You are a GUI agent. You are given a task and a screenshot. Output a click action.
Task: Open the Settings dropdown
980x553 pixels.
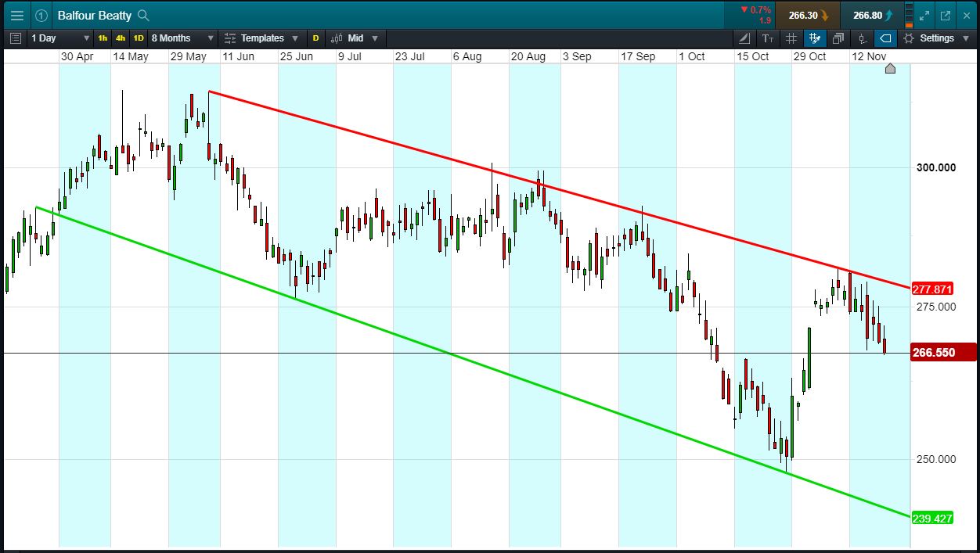[x=935, y=38]
